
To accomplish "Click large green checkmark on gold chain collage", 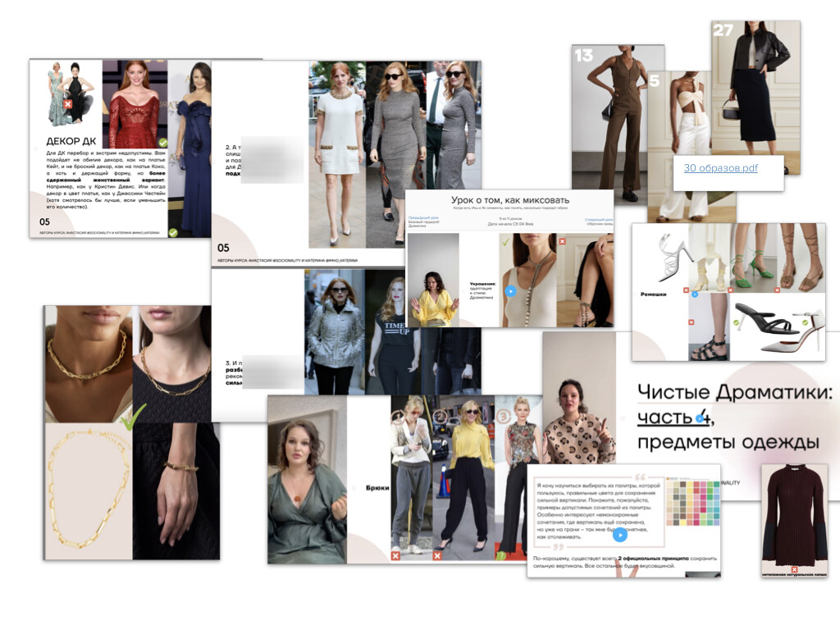I will point(131,416).
